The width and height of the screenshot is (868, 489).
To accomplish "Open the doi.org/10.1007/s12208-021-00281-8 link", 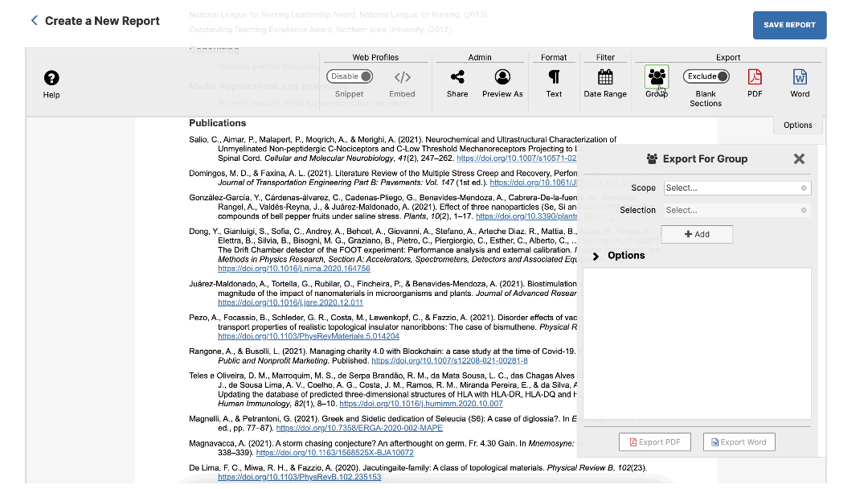I will [449, 360].
